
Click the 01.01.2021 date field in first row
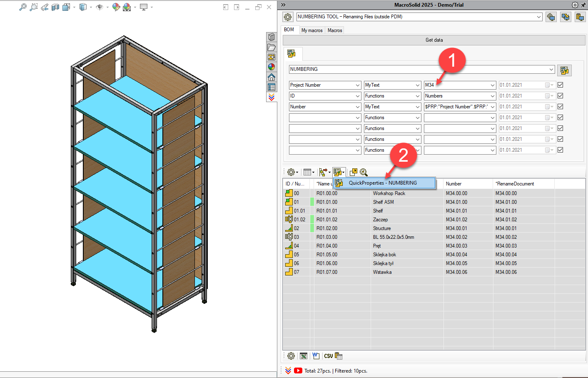pyautogui.click(x=527, y=85)
